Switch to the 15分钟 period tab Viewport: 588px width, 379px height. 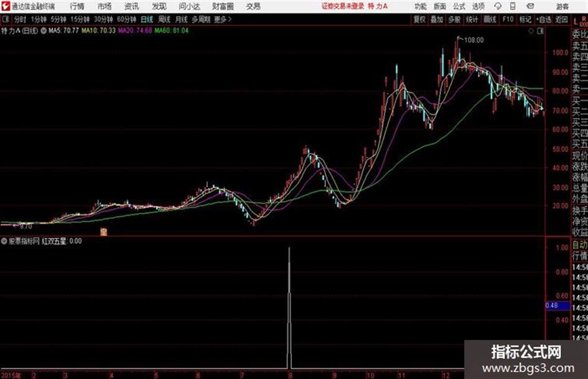tap(80, 19)
